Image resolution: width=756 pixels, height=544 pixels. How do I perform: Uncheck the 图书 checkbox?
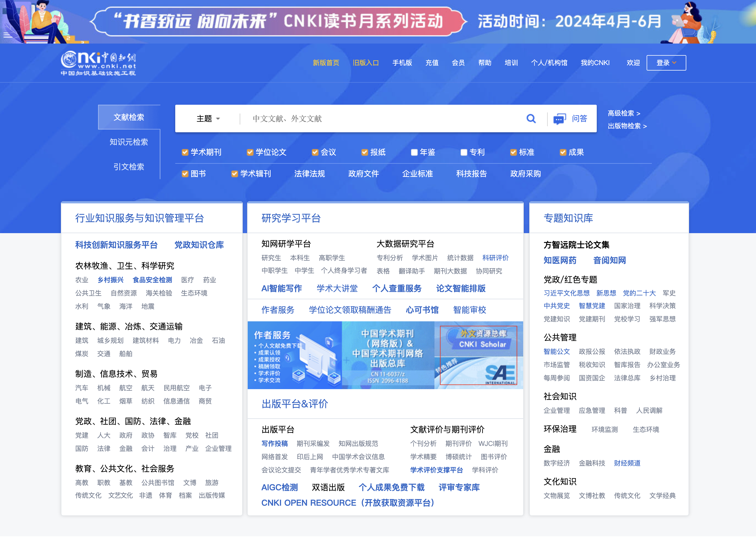click(x=185, y=174)
